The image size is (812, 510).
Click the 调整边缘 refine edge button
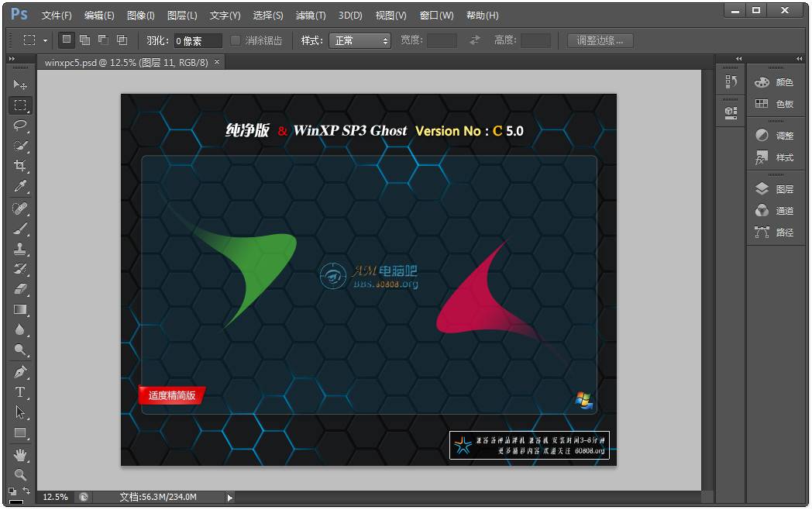(600, 40)
